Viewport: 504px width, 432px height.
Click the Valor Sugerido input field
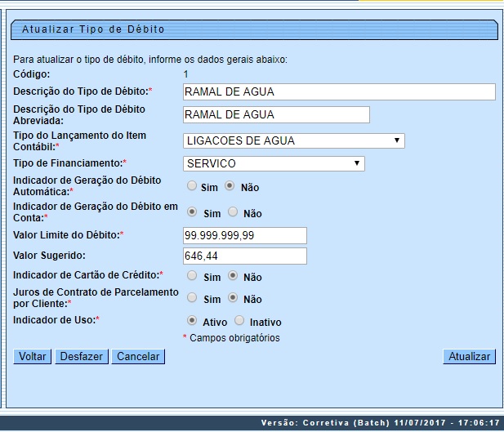(244, 256)
